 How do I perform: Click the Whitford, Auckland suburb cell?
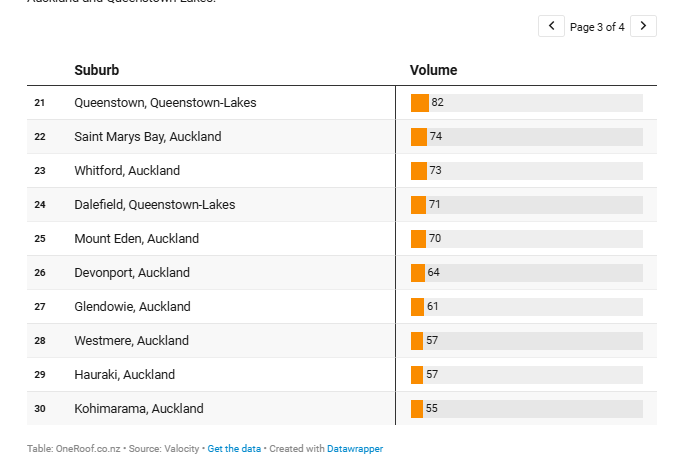(x=127, y=171)
